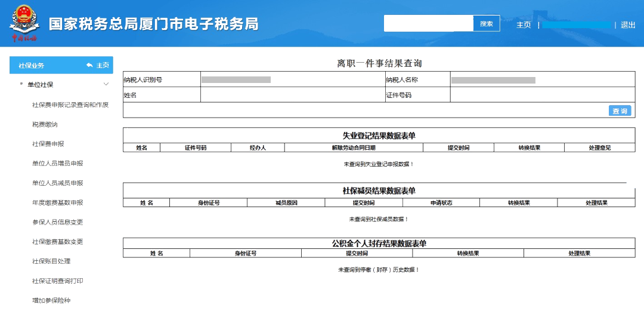
Task: Click 未查询到社保减员数据！ message
Action: [379, 220]
